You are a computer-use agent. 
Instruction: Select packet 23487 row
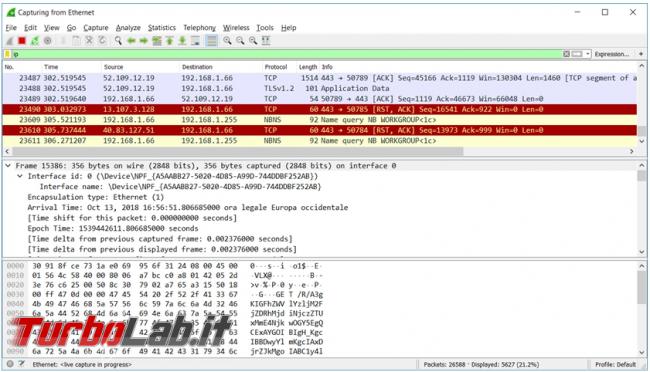(320, 78)
